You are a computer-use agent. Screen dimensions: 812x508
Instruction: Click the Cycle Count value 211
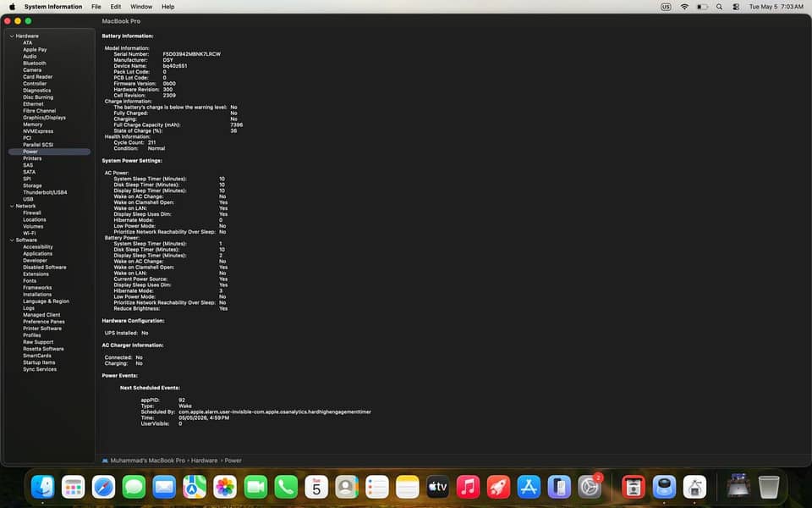click(151, 142)
